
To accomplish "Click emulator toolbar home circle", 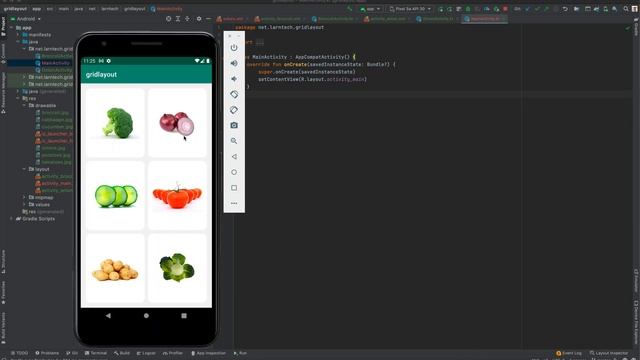I will point(234,172).
